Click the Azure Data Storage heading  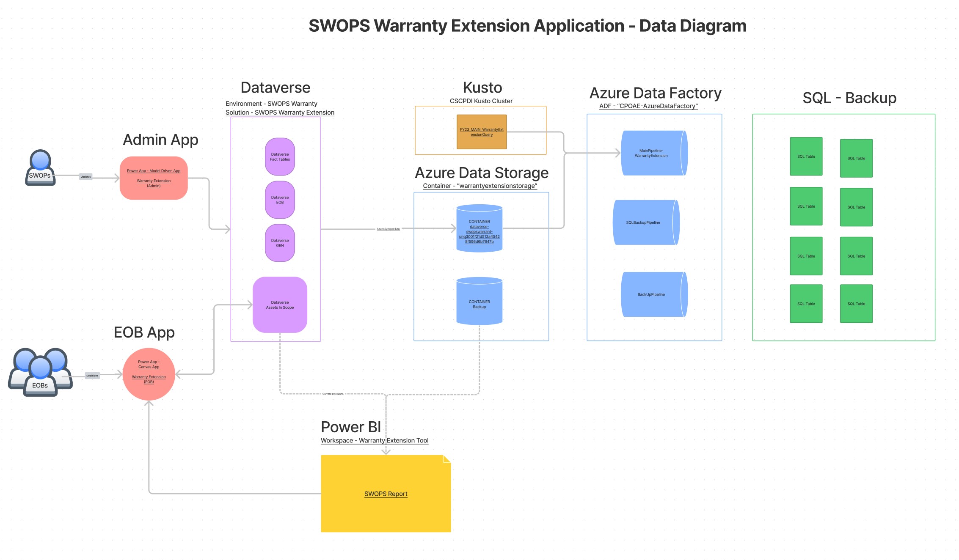[x=482, y=173]
